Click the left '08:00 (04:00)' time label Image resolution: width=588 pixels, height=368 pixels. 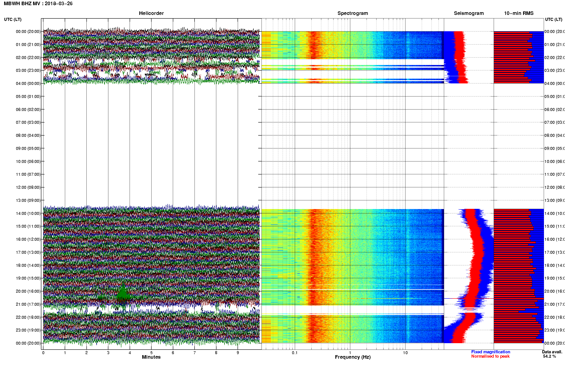click(28, 135)
